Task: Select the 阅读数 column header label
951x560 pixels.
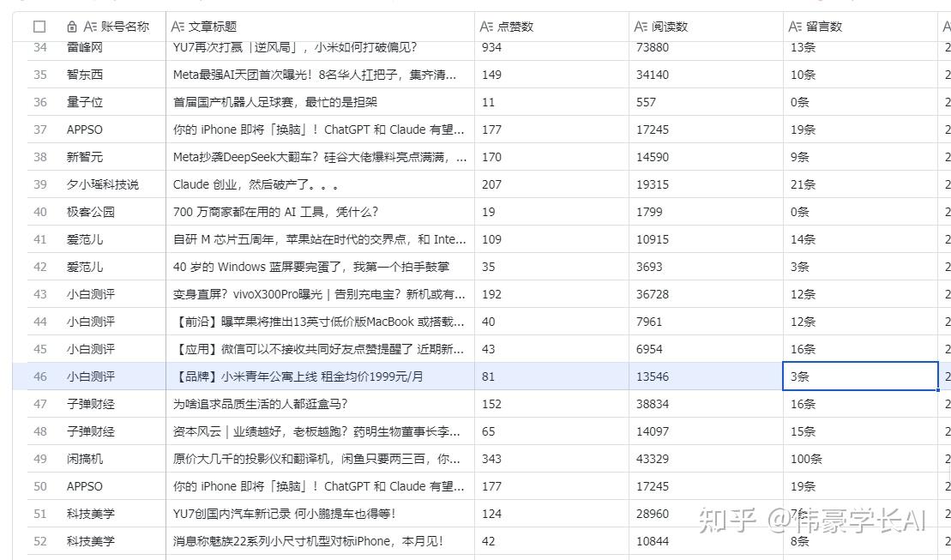Action: click(x=670, y=27)
